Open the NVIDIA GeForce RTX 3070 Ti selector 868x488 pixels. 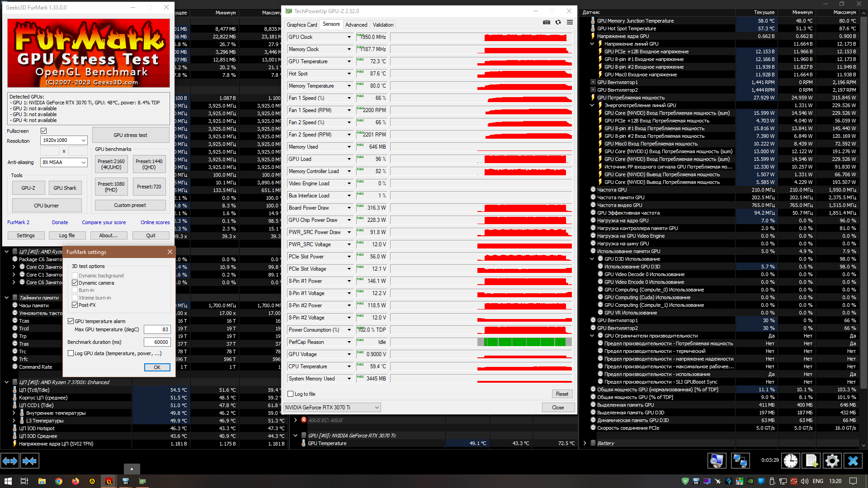(332, 408)
